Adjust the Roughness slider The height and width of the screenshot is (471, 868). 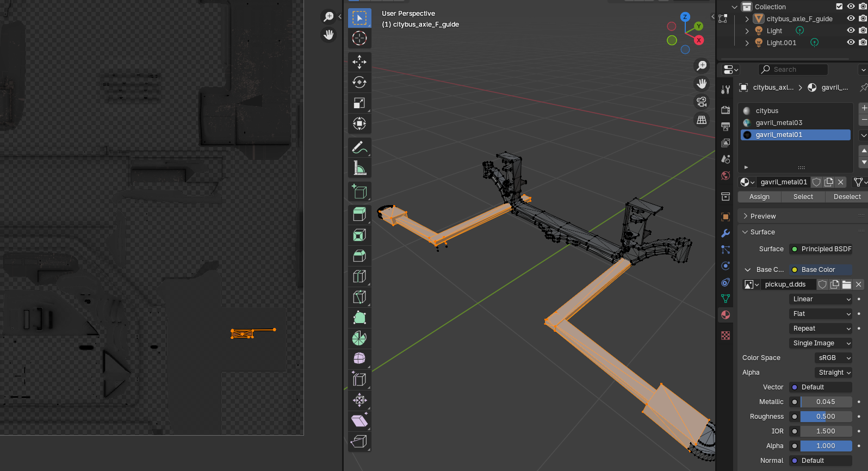pyautogui.click(x=826, y=417)
